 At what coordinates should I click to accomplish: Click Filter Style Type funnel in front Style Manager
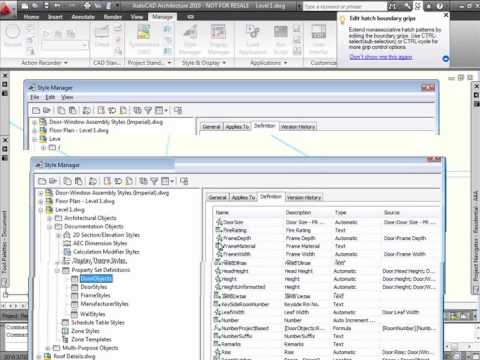tap(154, 181)
